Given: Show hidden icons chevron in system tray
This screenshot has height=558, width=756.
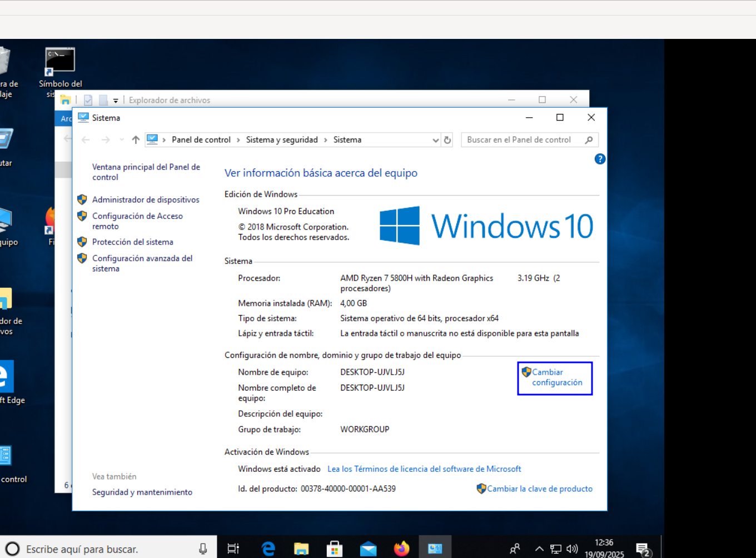Looking at the screenshot, I should pyautogui.click(x=539, y=549).
